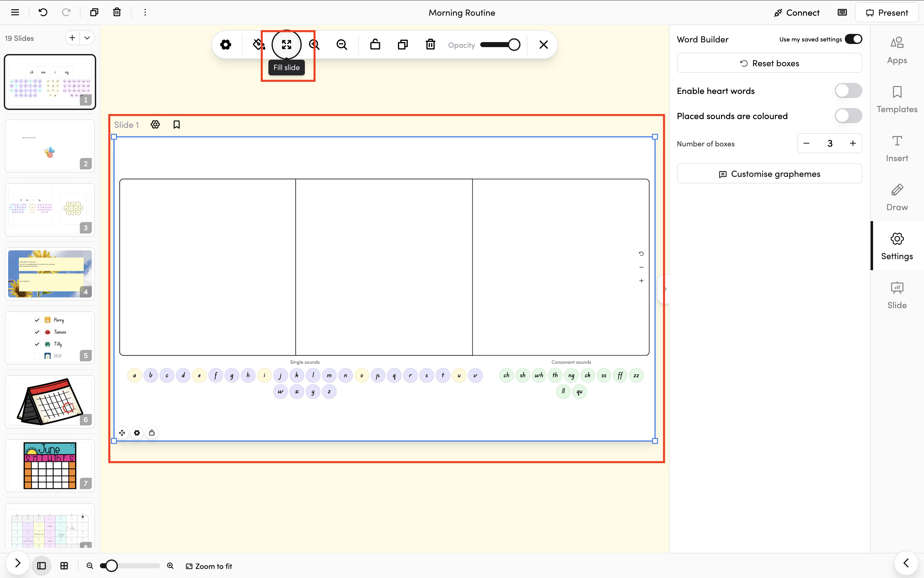This screenshot has width=924, height=578.
Task: Click the bookmark icon beside Slide 1
Action: tap(176, 125)
